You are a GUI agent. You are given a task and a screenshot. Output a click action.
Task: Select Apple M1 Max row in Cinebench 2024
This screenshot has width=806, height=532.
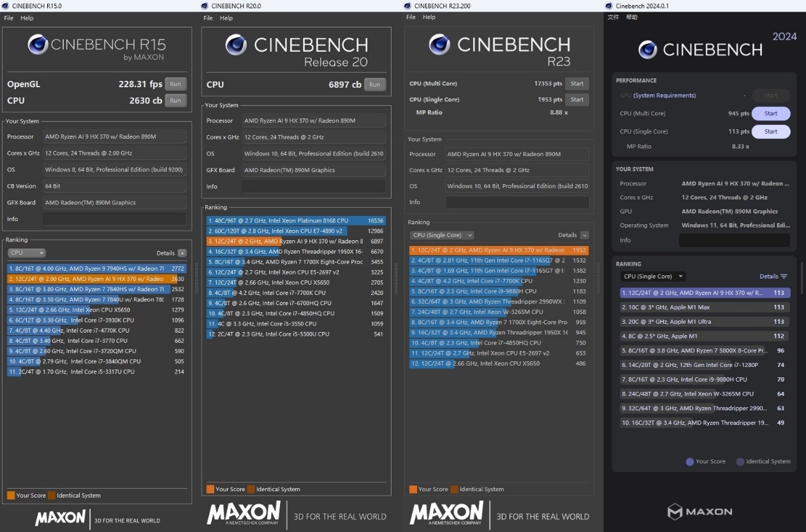point(705,307)
